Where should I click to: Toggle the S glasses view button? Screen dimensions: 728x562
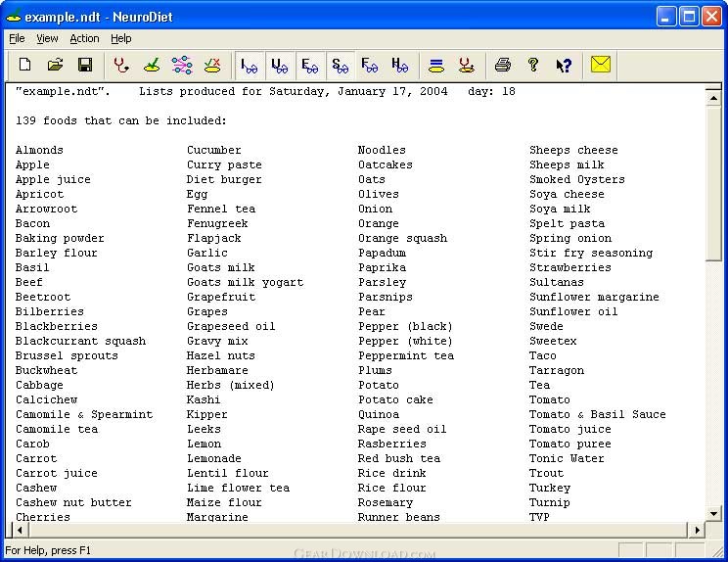pos(340,65)
